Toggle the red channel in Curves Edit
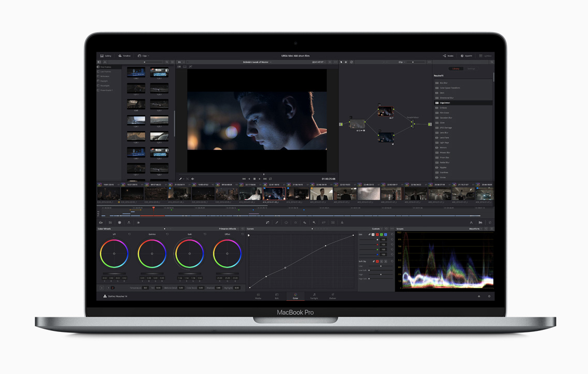 pyautogui.click(x=377, y=234)
